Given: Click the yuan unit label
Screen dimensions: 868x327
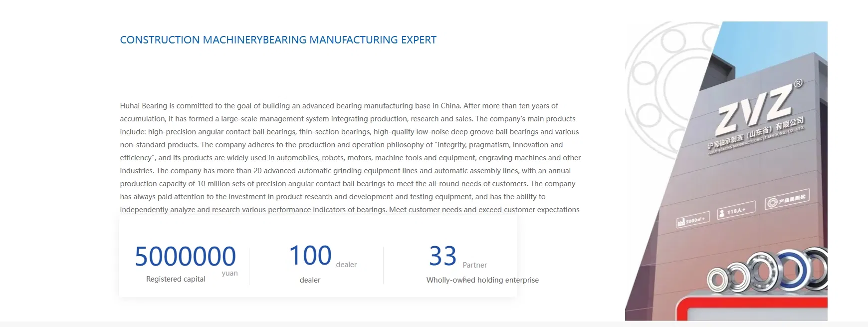Looking at the screenshot, I should click(x=229, y=273).
